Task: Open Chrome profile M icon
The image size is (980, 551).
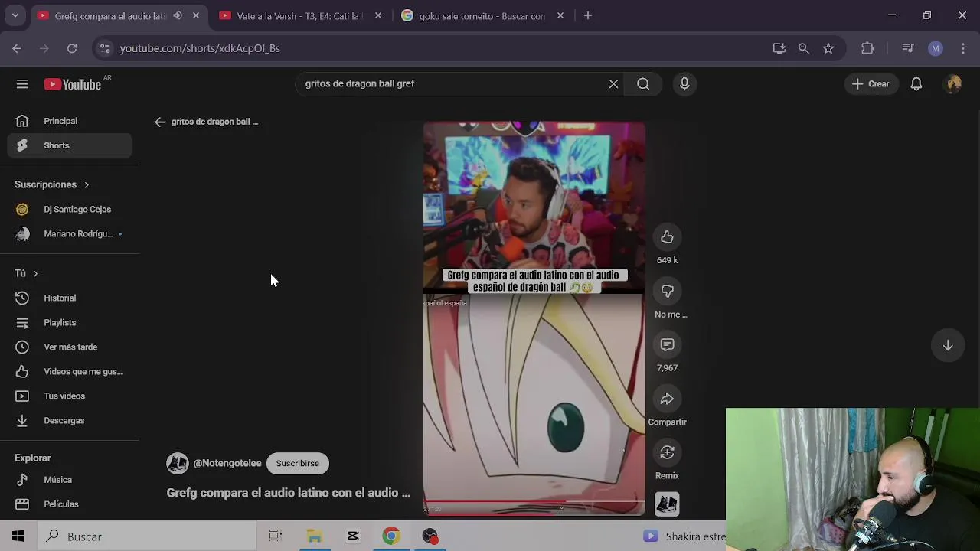Action: (x=936, y=48)
